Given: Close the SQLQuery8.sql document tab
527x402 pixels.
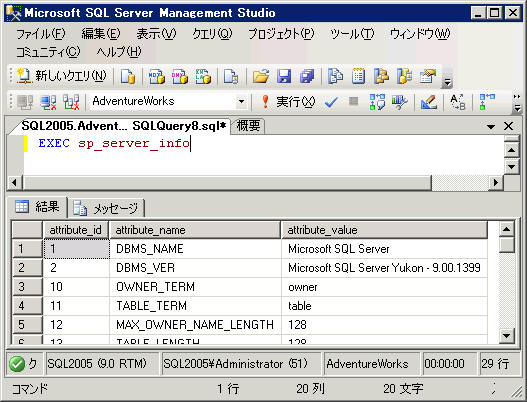Looking at the screenshot, I should tap(509, 126).
